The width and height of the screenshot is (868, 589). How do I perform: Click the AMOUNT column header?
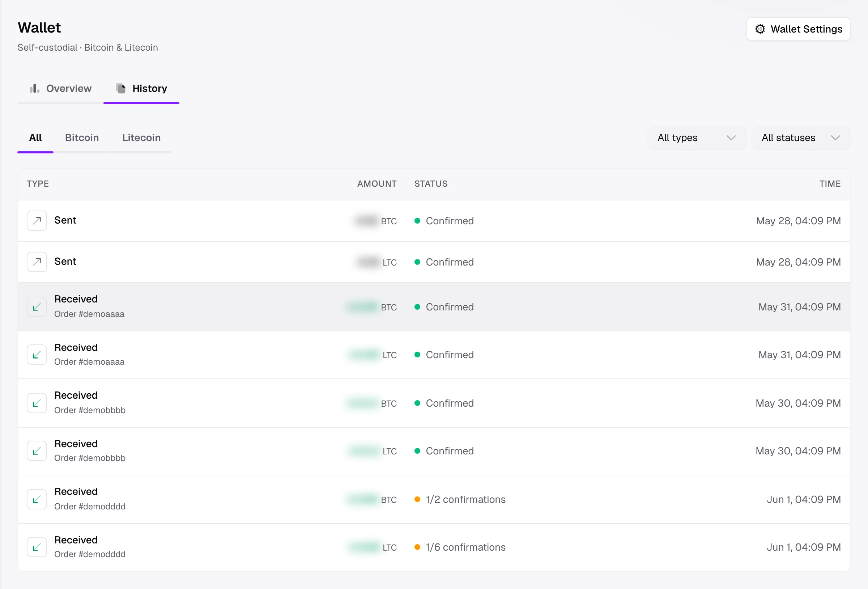point(377,184)
